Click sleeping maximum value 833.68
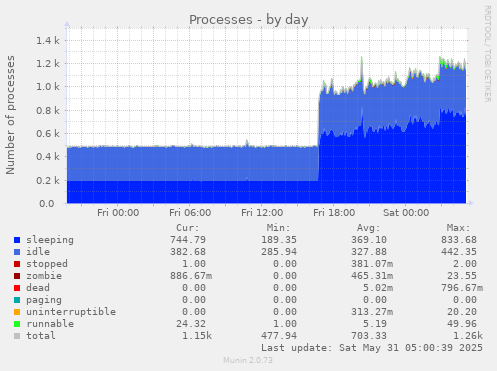 click(459, 240)
